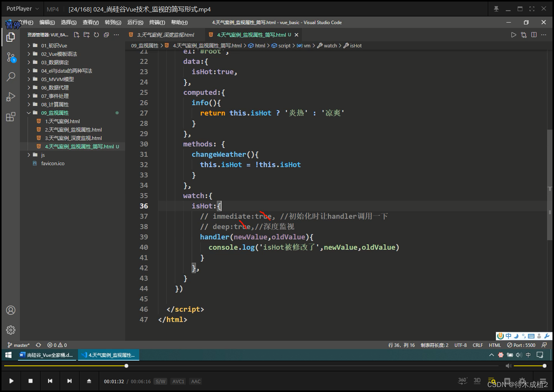This screenshot has width=554, height=392.
Task: Split the editor to the right
Action: 534,35
